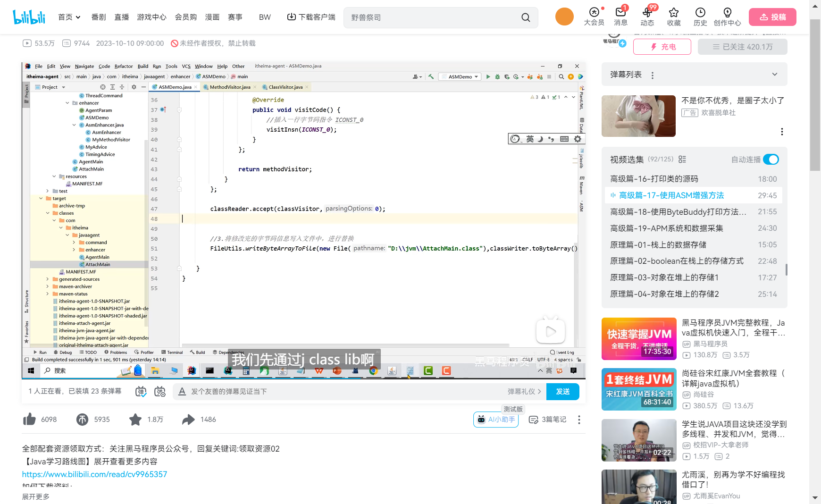Screen dimensions: 821x504
Task: Switch input method via the 英 indicator
Action: pos(530,138)
